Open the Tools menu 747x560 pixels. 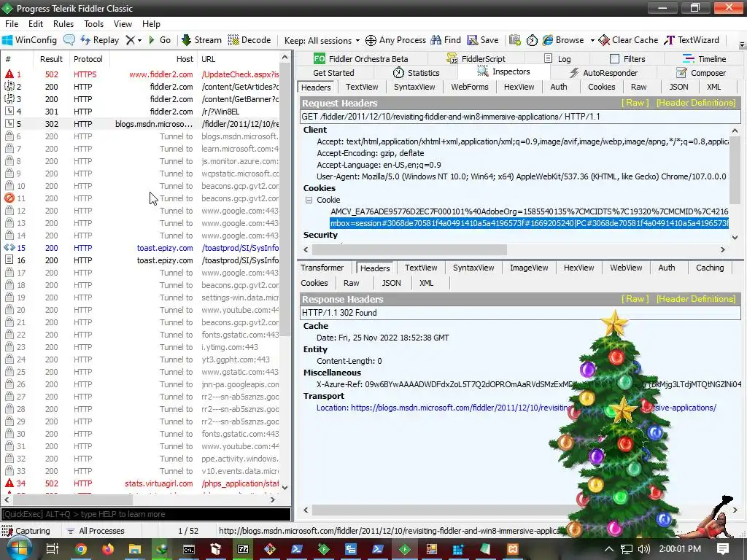94,24
